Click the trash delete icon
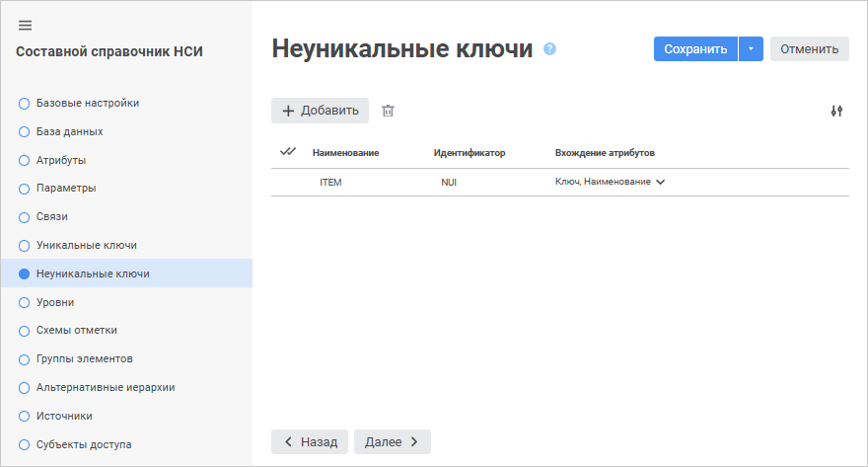868x467 pixels. pos(388,111)
